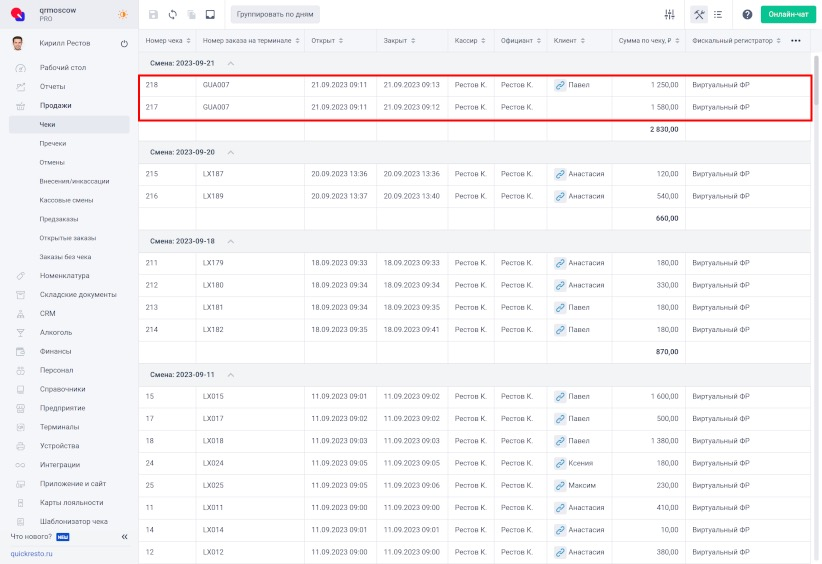The image size is (822, 564).
Task: Select Чеки submenu item
Action: click(69, 124)
